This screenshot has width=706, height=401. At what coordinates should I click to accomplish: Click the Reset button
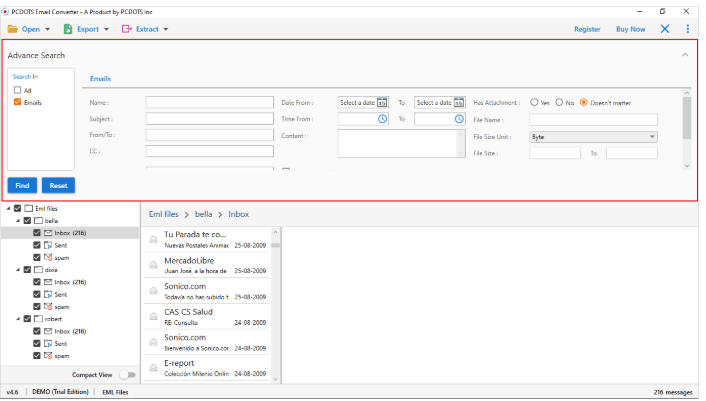point(59,185)
